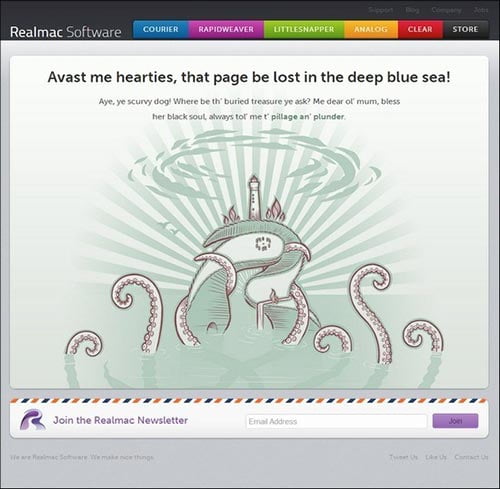Open the Store tab
This screenshot has width=500, height=489.
click(x=465, y=29)
